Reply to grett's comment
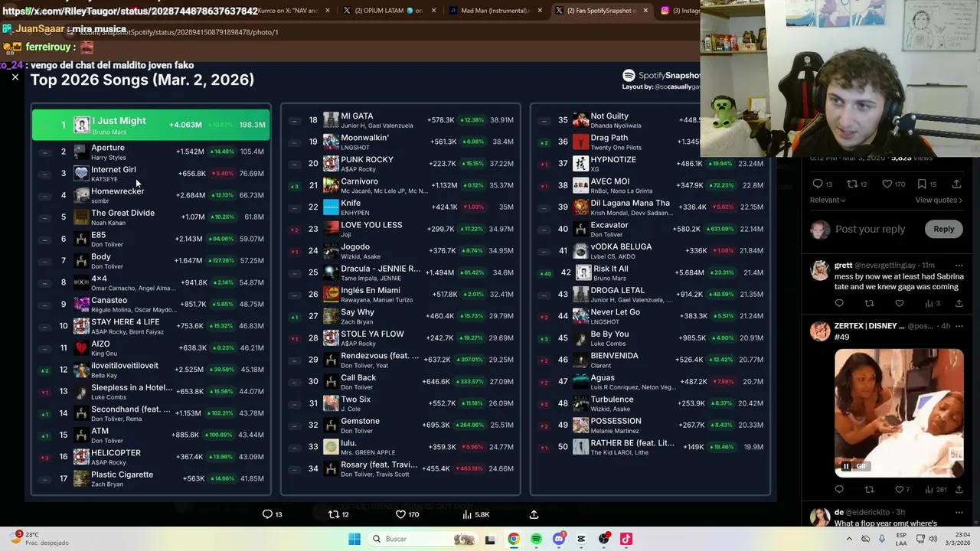This screenshot has width=980, height=551. pyautogui.click(x=839, y=304)
